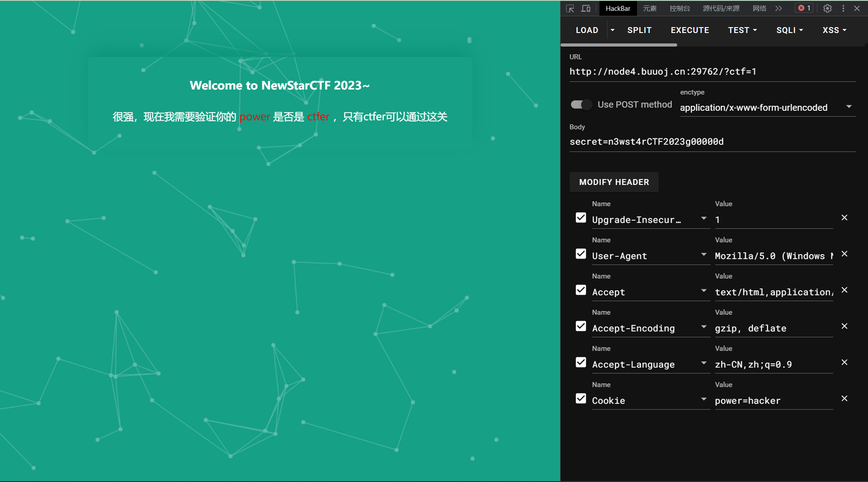Click the inspect element picker icon

tap(570, 9)
